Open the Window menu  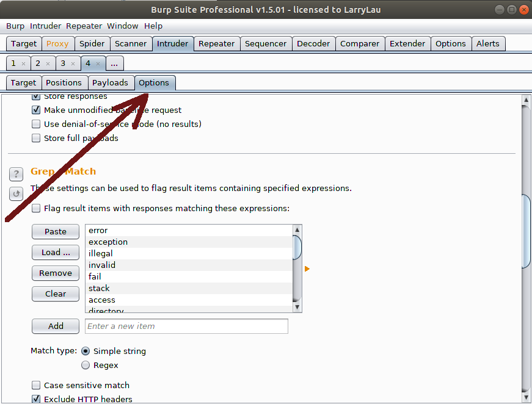(123, 26)
